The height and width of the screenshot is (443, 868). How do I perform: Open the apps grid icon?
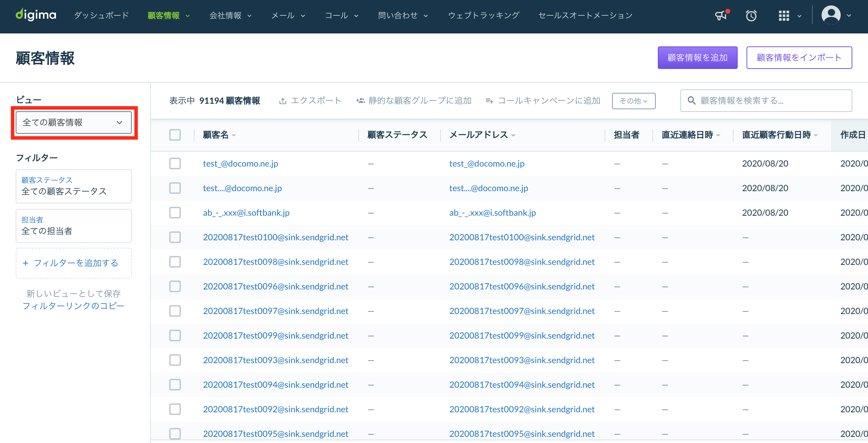(x=784, y=15)
